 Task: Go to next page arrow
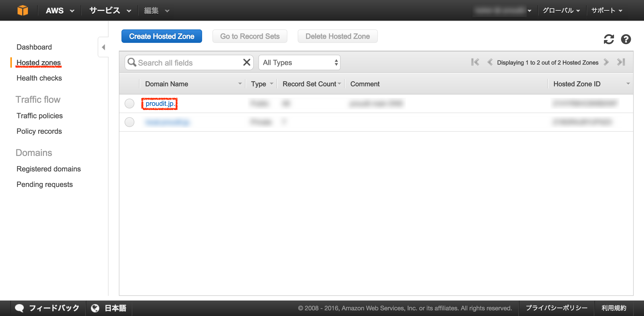point(606,62)
